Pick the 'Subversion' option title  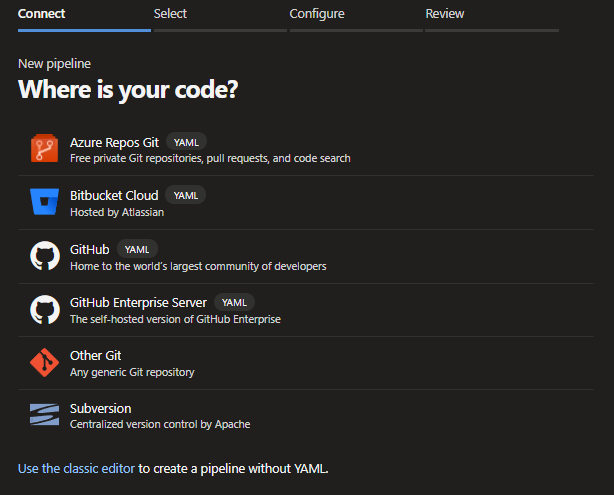(100, 408)
